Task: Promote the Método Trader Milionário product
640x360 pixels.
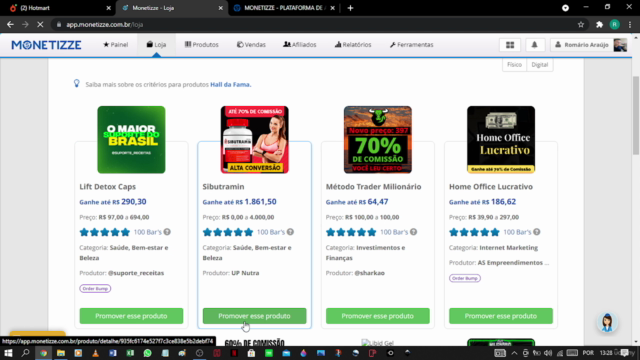Action: pos(378,316)
